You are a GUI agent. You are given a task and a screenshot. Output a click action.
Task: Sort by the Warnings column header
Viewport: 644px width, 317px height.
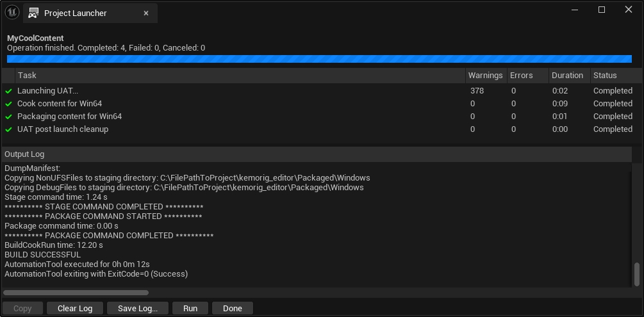pos(485,76)
